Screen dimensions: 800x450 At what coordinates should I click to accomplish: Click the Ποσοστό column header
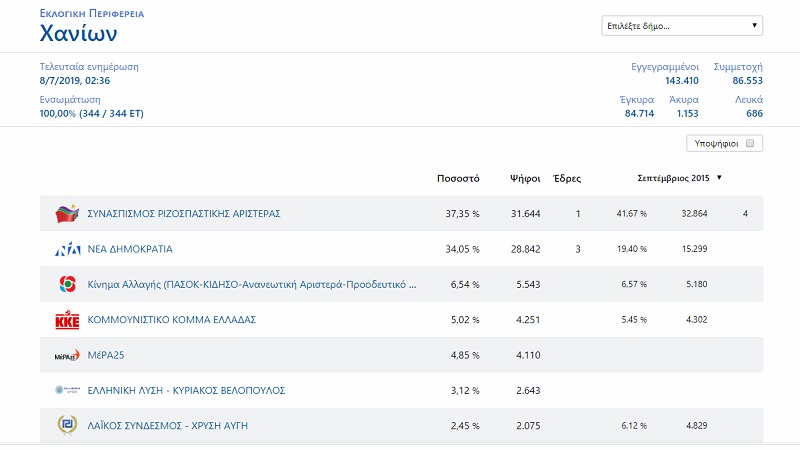click(458, 178)
